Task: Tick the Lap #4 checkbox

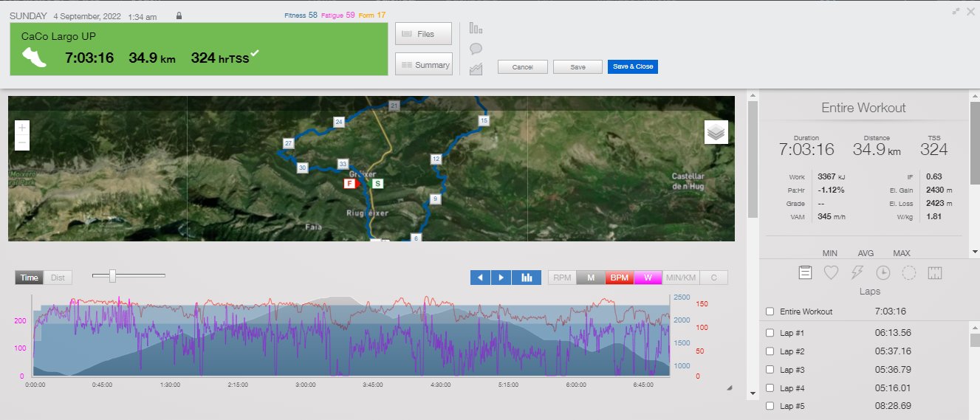Action: (770, 388)
